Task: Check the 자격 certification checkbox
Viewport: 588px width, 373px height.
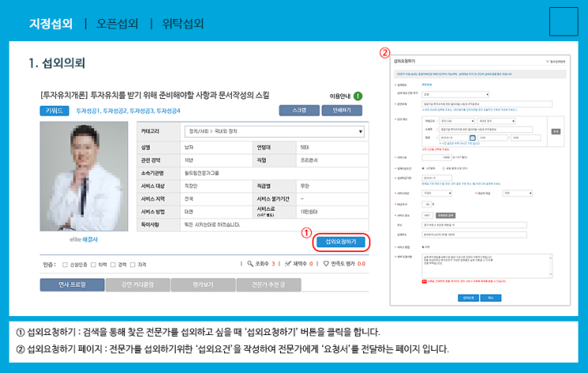Action: (x=132, y=265)
